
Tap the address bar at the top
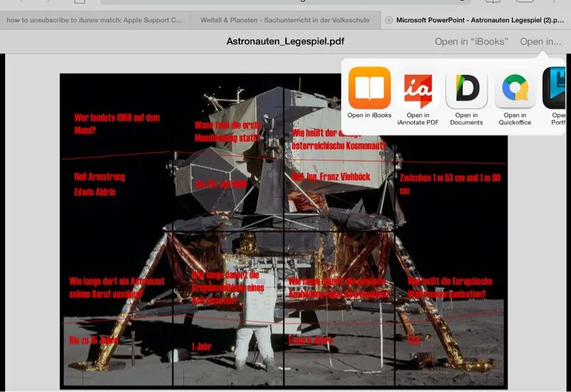coord(285,2)
